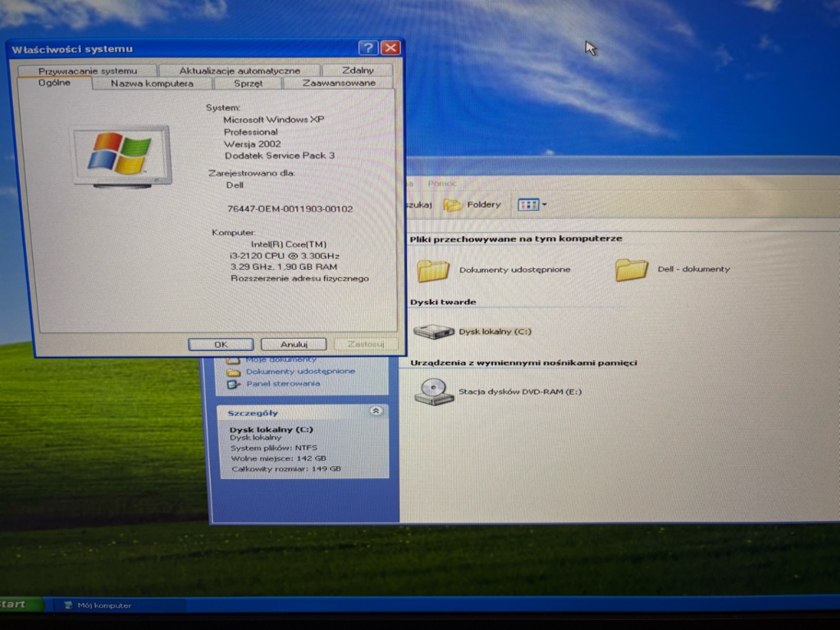Image resolution: width=840 pixels, height=630 pixels.
Task: Open the Przywracanie systemu tab
Action: [87, 71]
